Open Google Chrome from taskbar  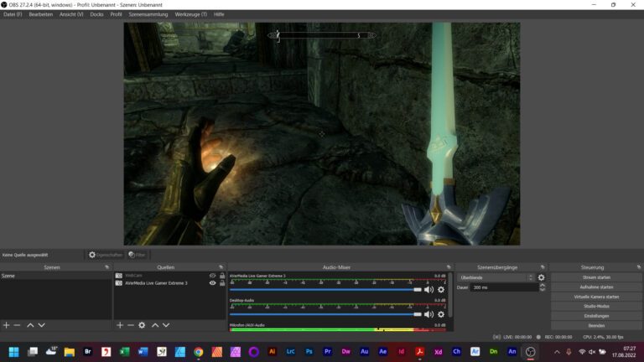coord(199,352)
